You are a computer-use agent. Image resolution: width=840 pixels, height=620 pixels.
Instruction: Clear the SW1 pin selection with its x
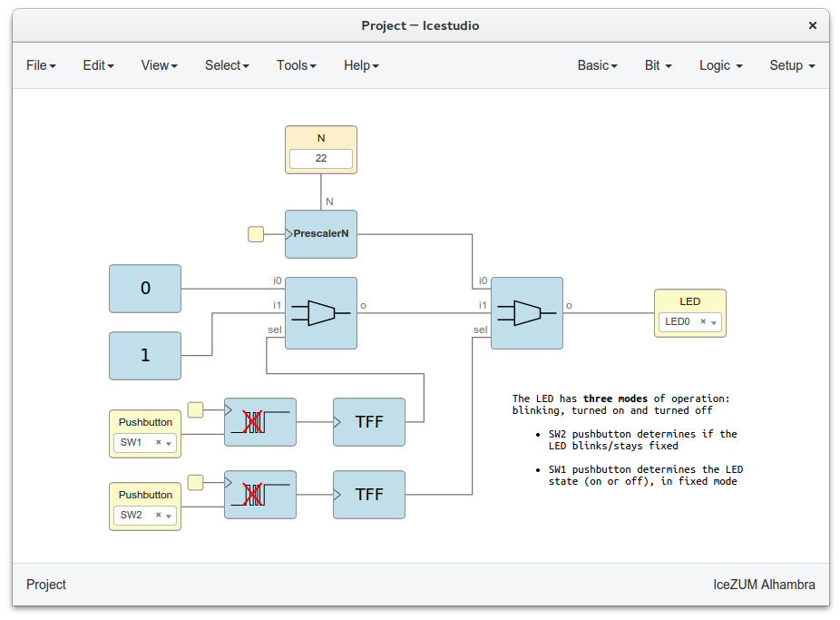(158, 442)
